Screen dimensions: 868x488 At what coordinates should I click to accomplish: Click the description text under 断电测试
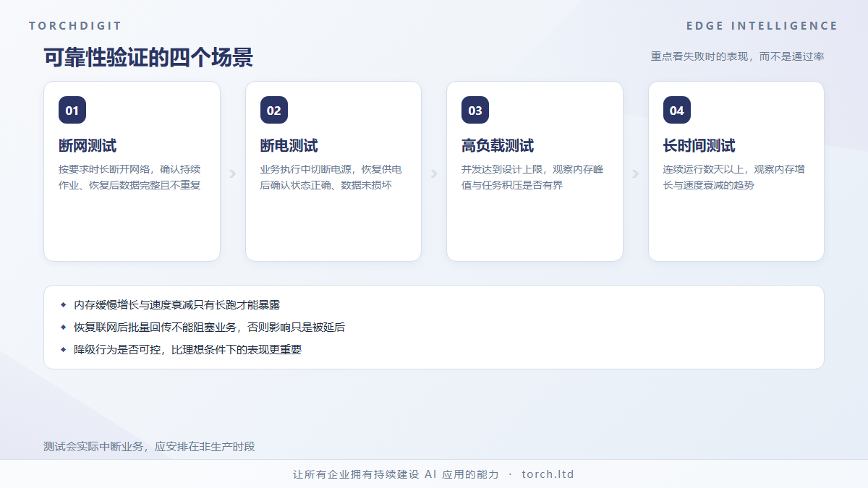pos(331,177)
